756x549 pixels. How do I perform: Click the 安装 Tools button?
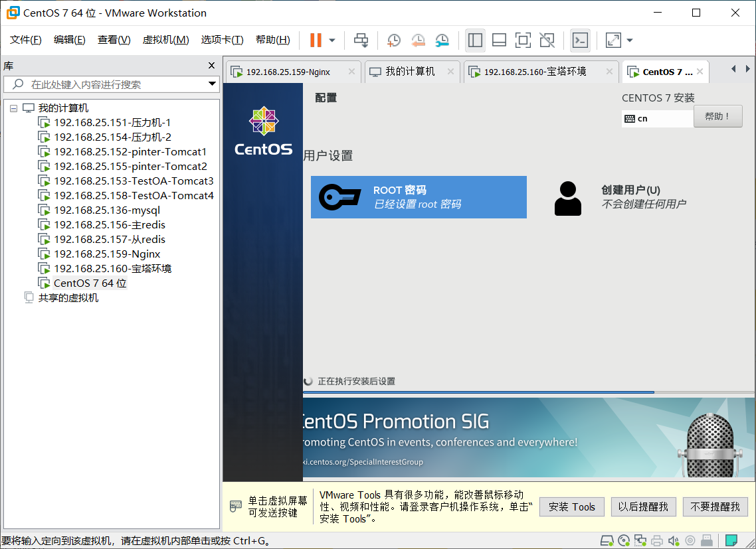tap(572, 507)
